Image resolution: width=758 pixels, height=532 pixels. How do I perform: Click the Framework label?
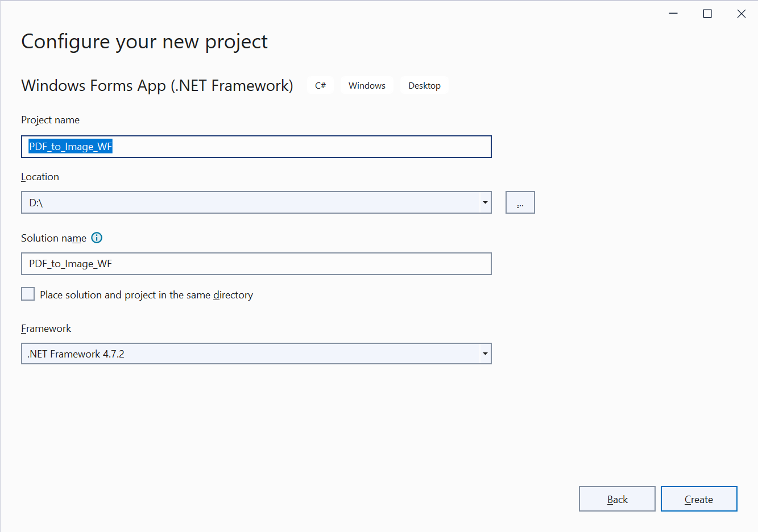click(x=46, y=329)
